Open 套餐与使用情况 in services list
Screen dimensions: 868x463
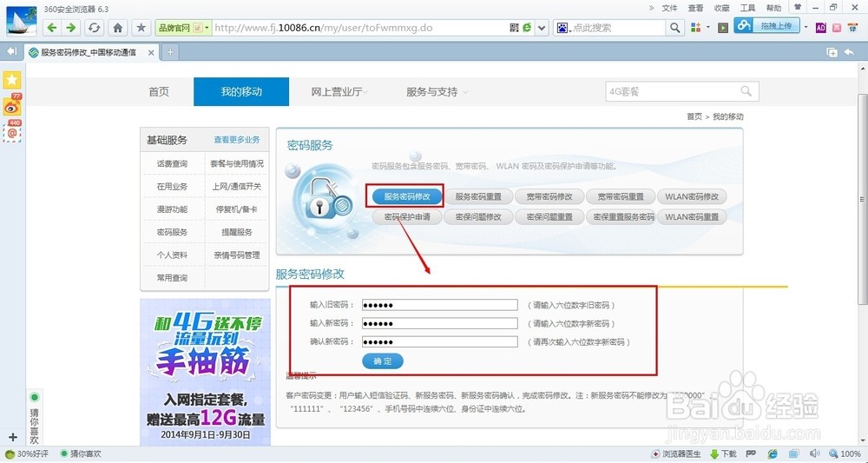237,164
